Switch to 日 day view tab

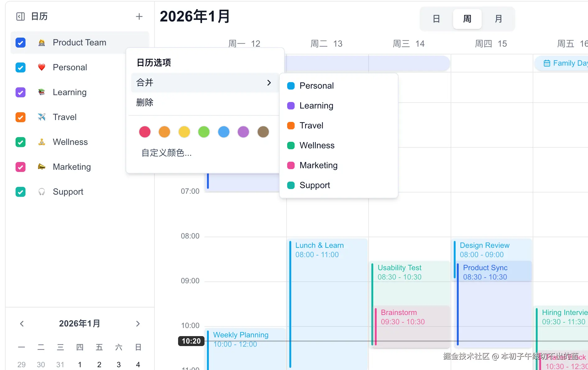click(x=436, y=19)
